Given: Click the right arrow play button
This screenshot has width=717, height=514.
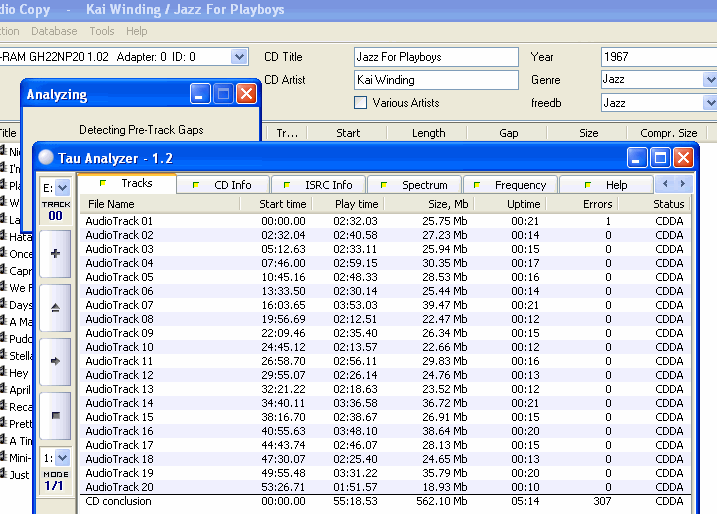Looking at the screenshot, I should click(x=55, y=362).
